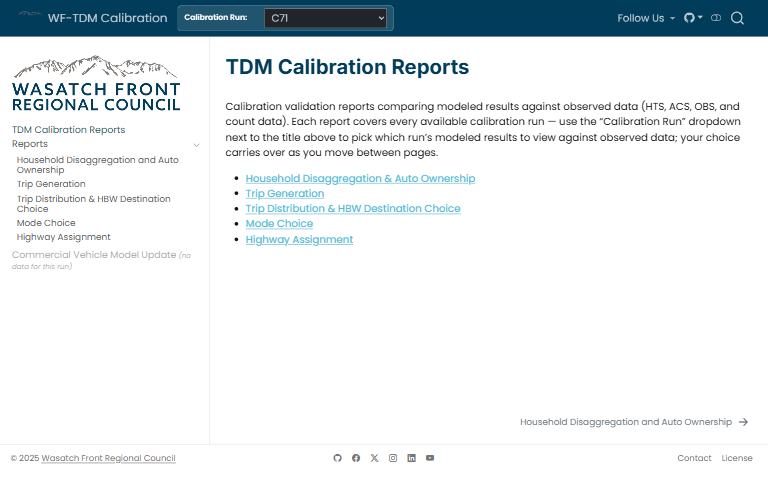Select TDM Calibration Reports in sidebar
The height and width of the screenshot is (480, 768).
tap(69, 130)
